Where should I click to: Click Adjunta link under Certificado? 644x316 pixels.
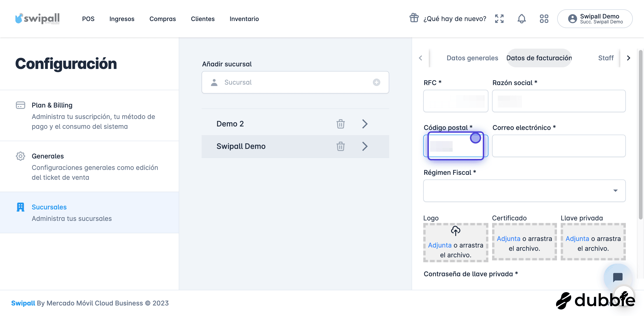click(508, 239)
